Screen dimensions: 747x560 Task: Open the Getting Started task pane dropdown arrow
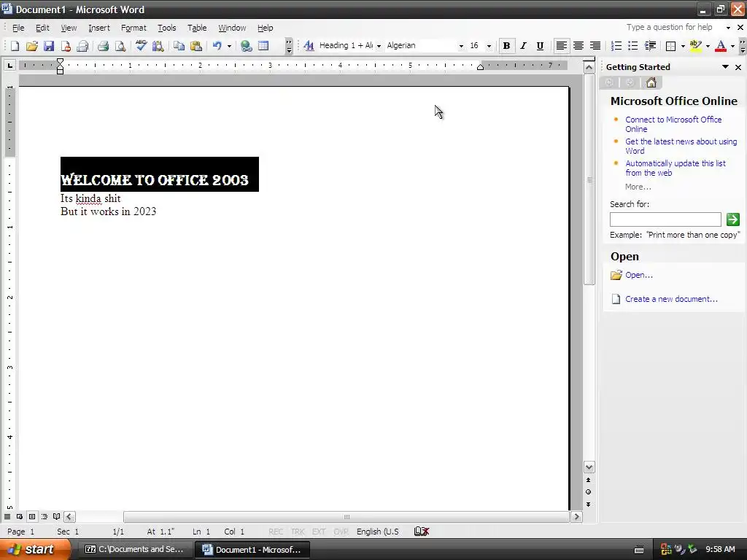pos(725,67)
